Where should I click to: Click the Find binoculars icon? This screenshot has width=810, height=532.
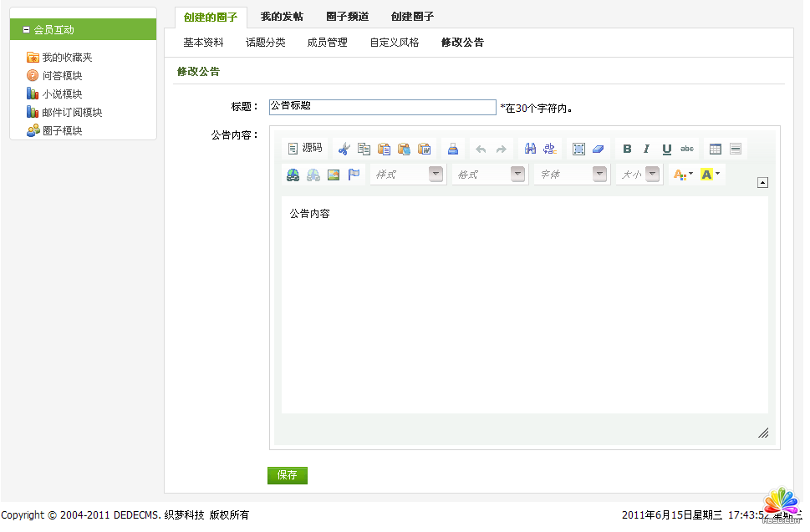coord(530,149)
